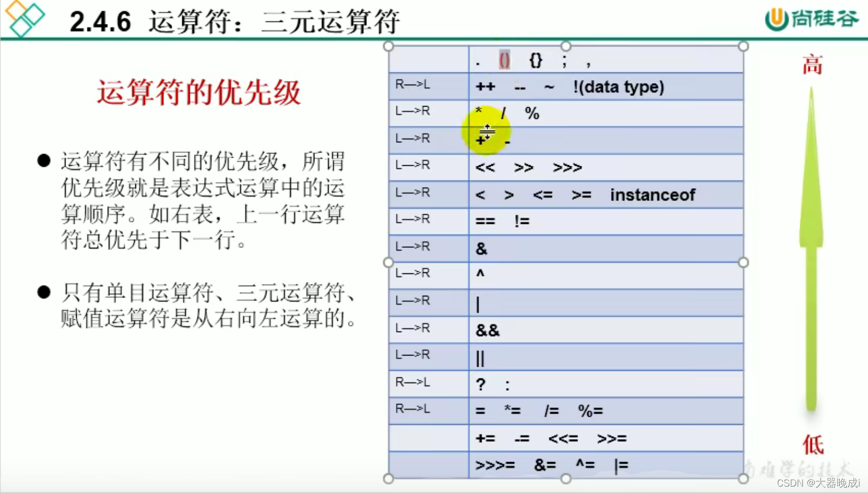Image resolution: width=868 pixels, height=493 pixels.
Task: Click the yellow highlight circle on + -
Action: coord(485,130)
